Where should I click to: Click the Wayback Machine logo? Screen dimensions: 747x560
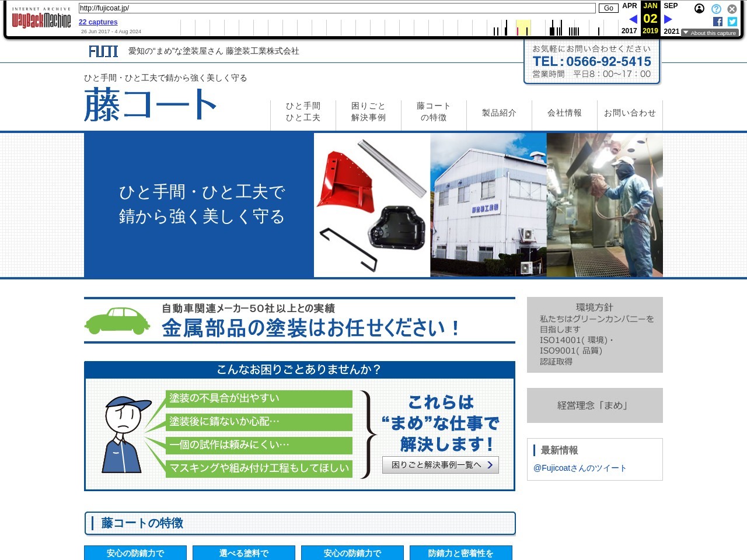41,19
